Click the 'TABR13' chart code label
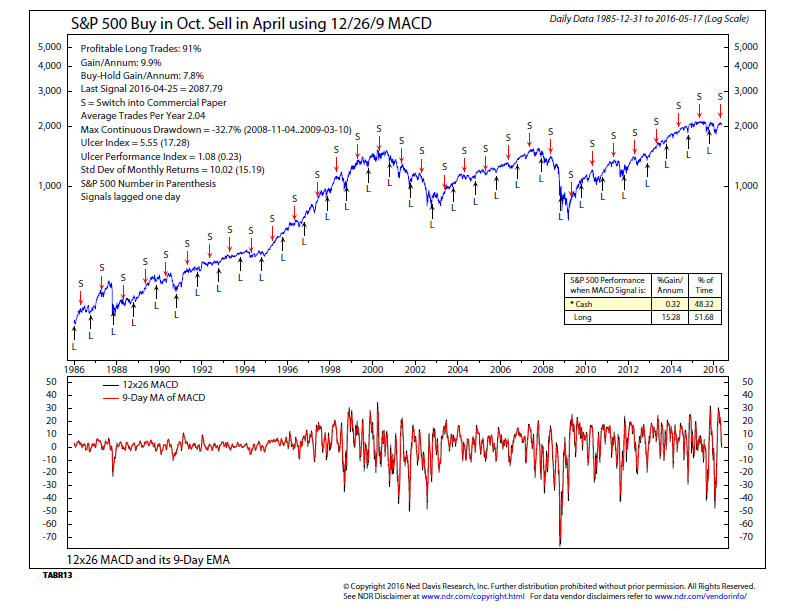Image resolution: width=789 pixels, height=611 pixels. (57, 575)
